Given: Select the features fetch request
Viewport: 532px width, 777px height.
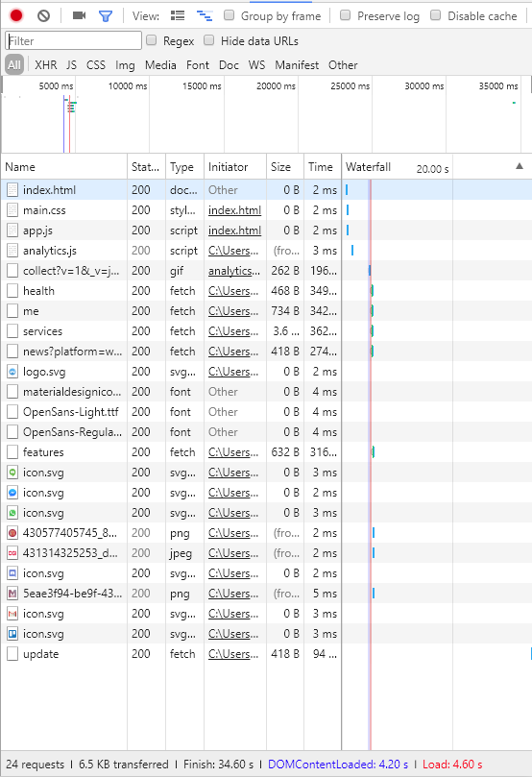Looking at the screenshot, I should (266, 452).
